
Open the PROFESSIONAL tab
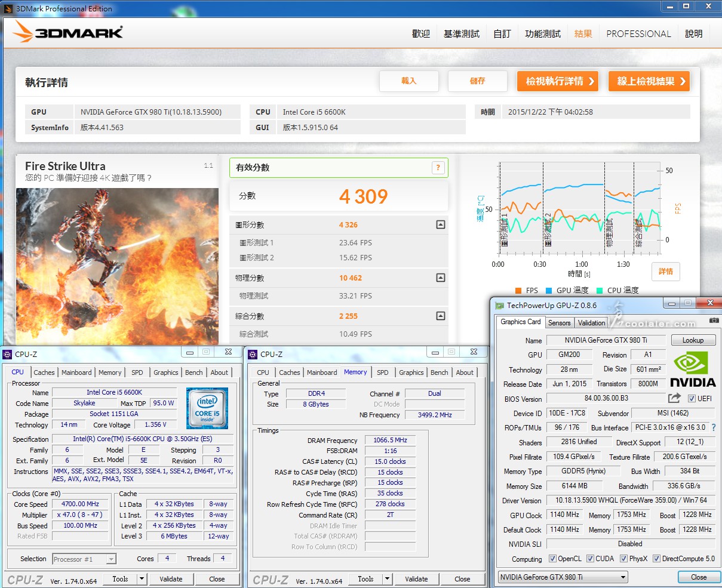coord(638,34)
